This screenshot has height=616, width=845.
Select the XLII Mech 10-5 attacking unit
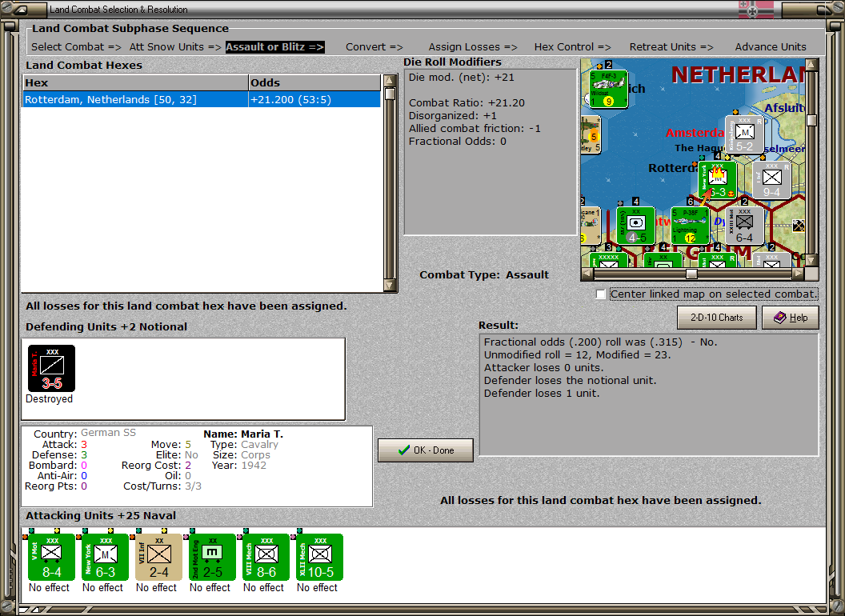(x=319, y=558)
